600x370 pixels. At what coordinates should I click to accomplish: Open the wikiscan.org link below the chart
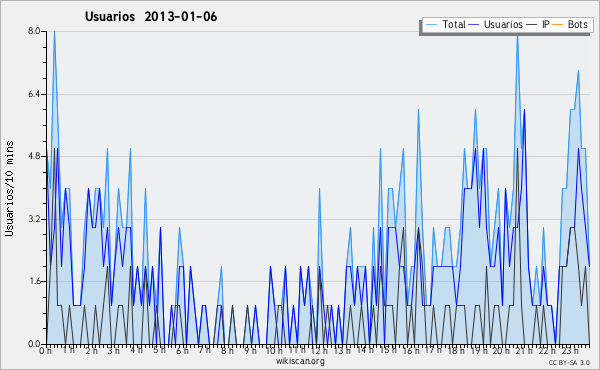coord(300,361)
